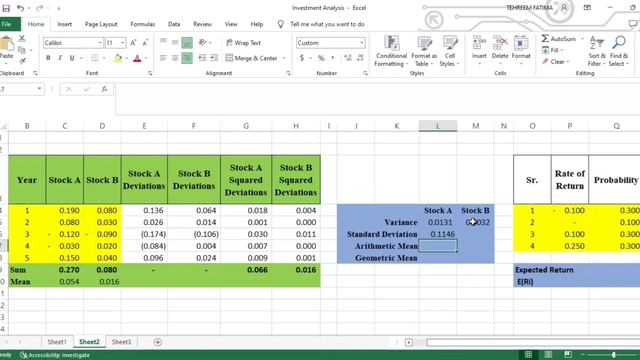Image resolution: width=640 pixels, height=360 pixels.
Task: Click the Insert cells icon
Action: pos(479,43)
